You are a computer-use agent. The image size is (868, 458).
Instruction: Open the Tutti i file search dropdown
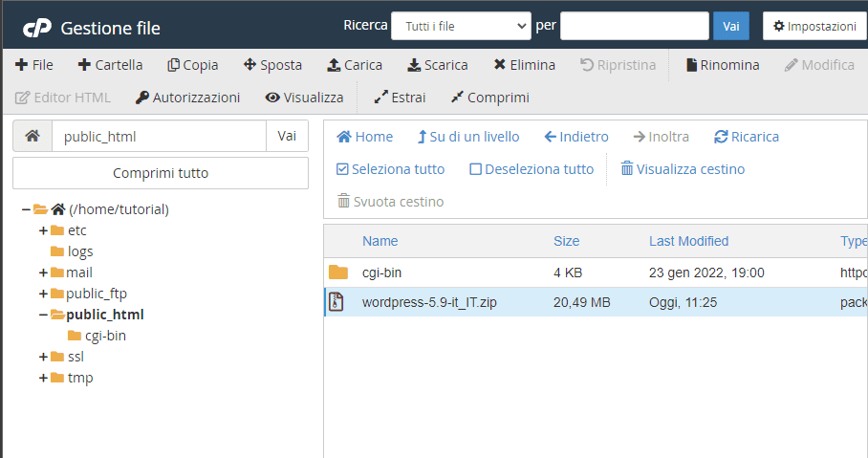461,26
